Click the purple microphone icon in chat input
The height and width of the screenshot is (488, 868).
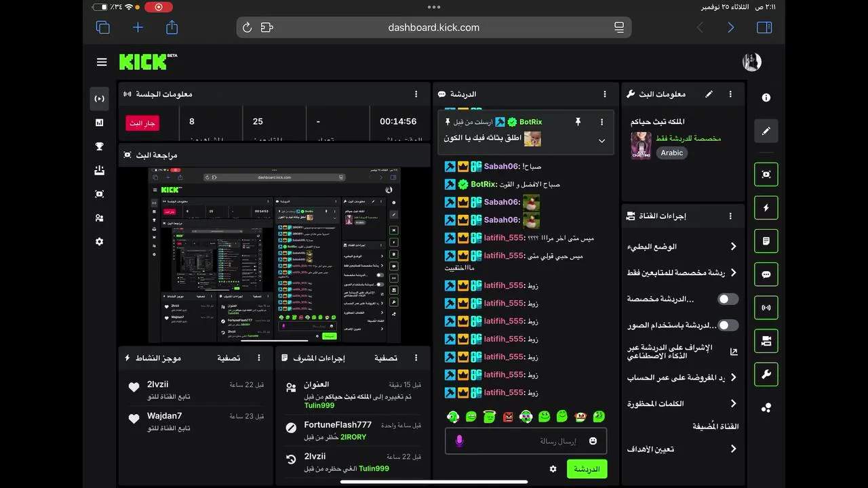tap(459, 441)
